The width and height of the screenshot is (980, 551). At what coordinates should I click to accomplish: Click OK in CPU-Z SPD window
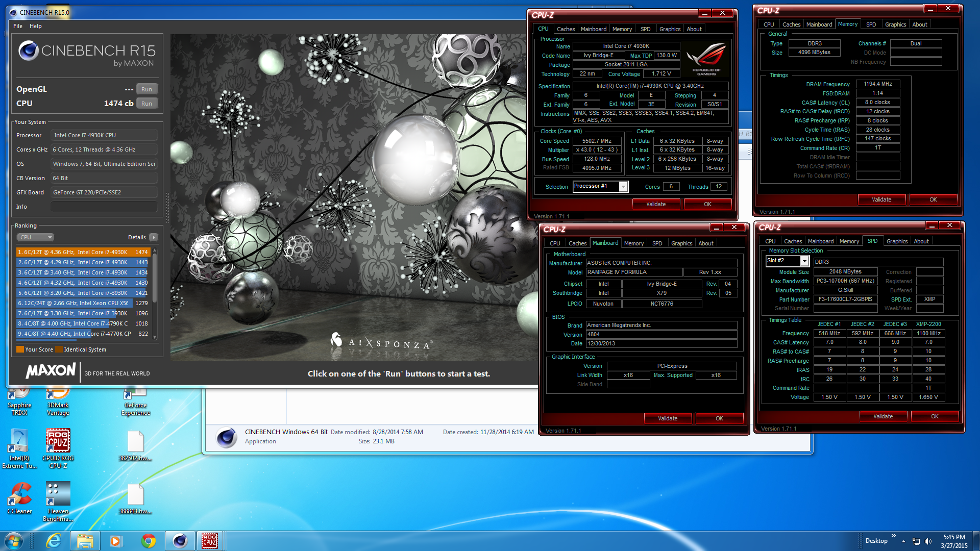[935, 416]
